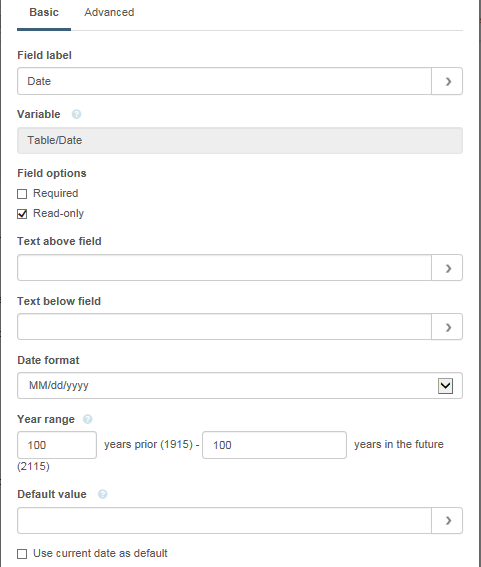The width and height of the screenshot is (481, 567).
Task: Click the years in the future input
Action: pos(274,445)
